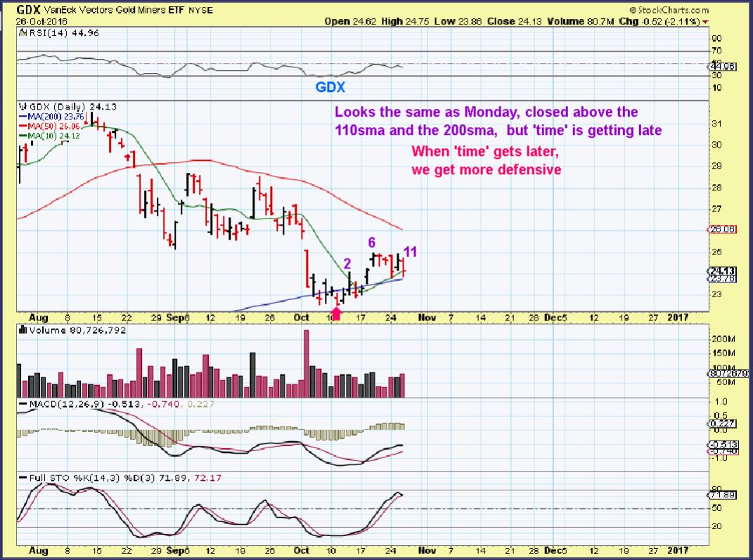753x560 pixels.
Task: Click the small icon before RSI(14) label
Action: pos(22,32)
